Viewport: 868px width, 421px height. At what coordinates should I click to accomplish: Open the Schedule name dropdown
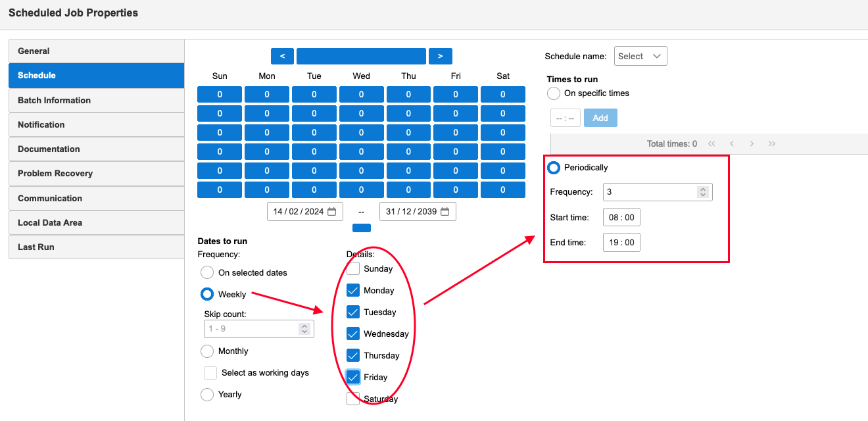640,57
